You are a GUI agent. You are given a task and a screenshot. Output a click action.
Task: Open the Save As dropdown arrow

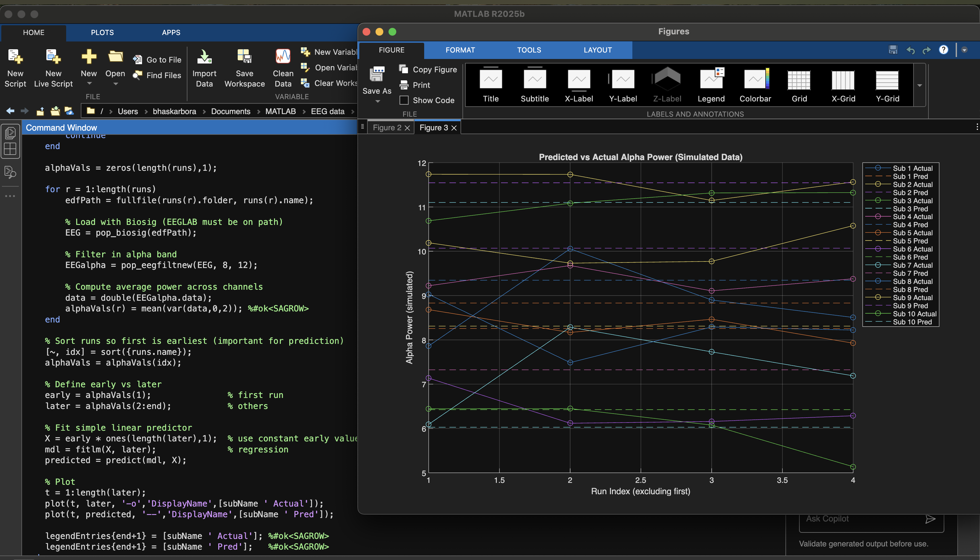(x=377, y=101)
